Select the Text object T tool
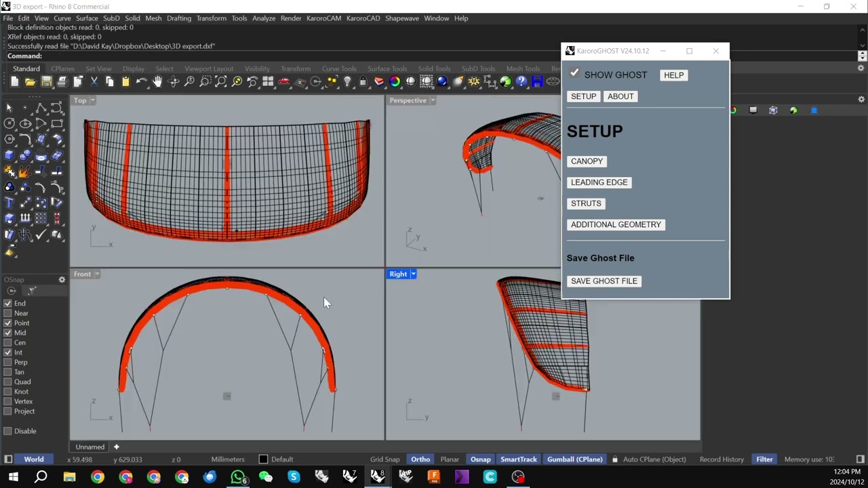Screen dimensions: 868x488 (x=9, y=203)
